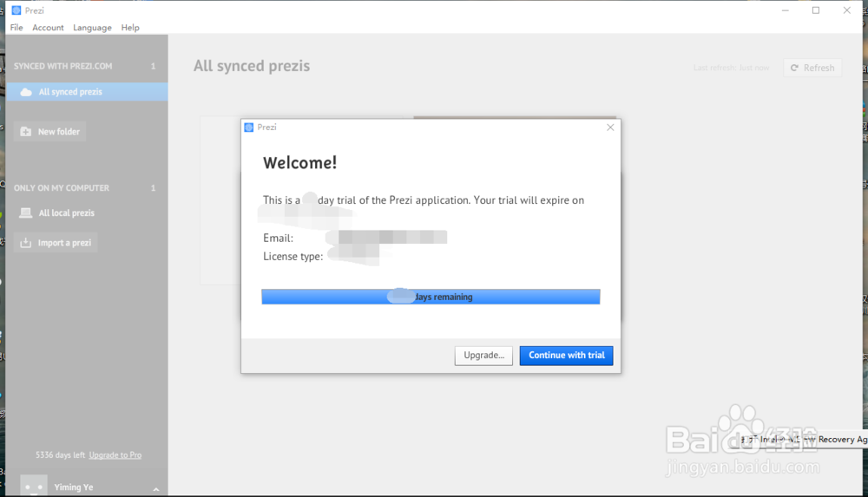Click the SYNCED WITH PREZI.COM header

62,66
